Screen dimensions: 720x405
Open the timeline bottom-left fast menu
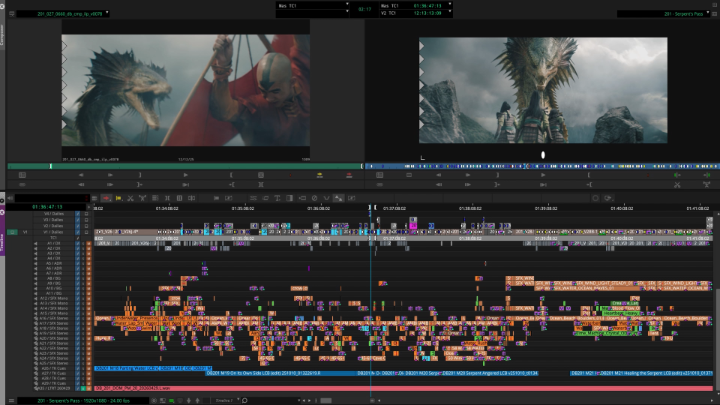pos(11,400)
